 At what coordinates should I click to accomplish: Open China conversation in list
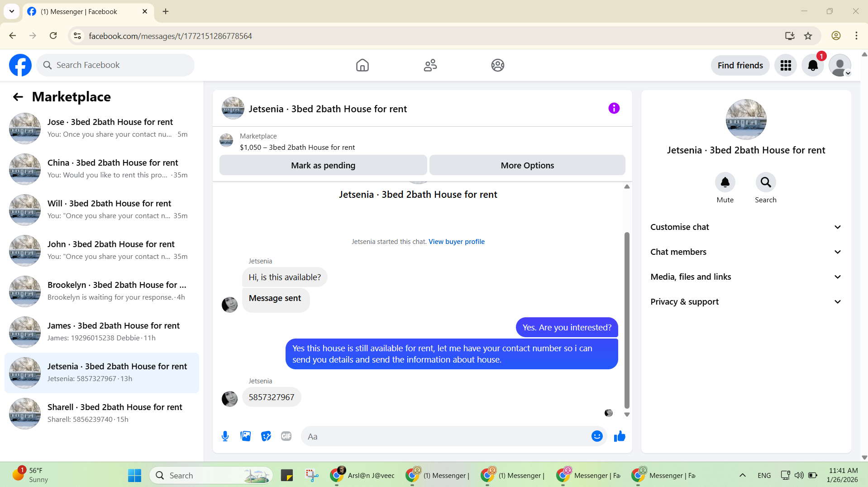(x=102, y=169)
